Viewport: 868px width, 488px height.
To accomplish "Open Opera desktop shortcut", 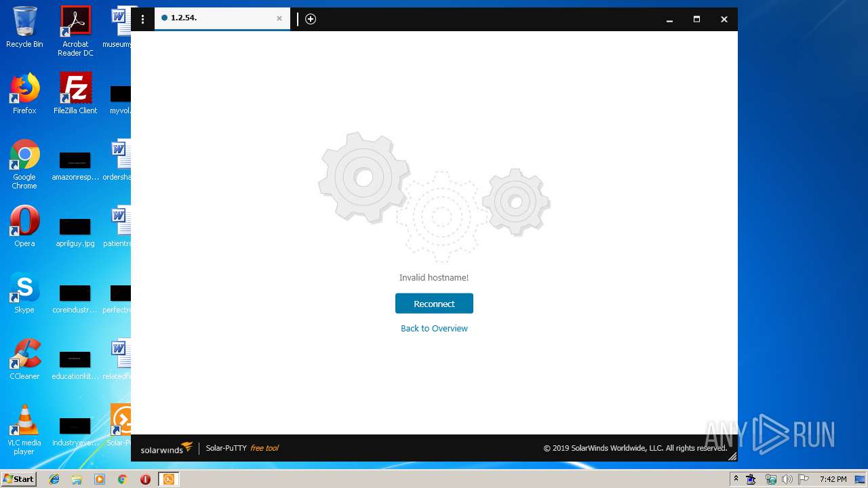I will tap(24, 226).
